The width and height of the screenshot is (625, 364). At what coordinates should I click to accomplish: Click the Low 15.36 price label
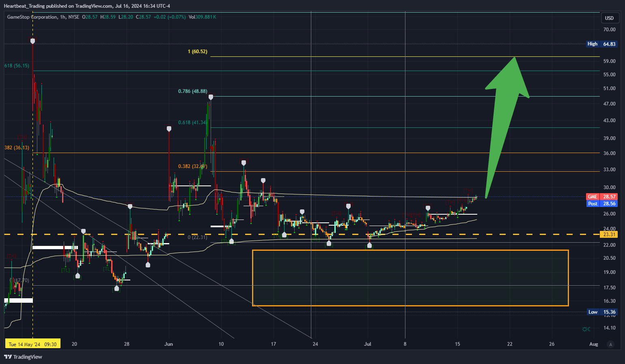tap(602, 312)
